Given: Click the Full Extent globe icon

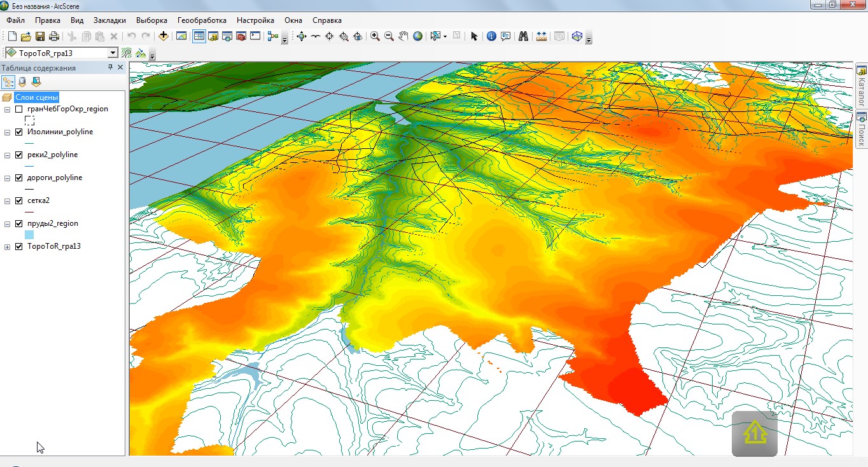Looking at the screenshot, I should click(417, 36).
